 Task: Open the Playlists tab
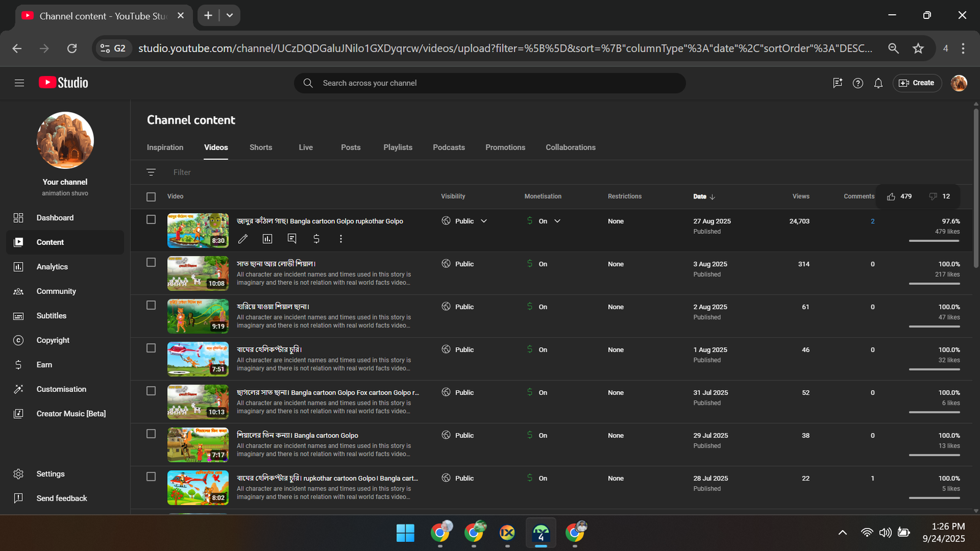tap(398, 148)
